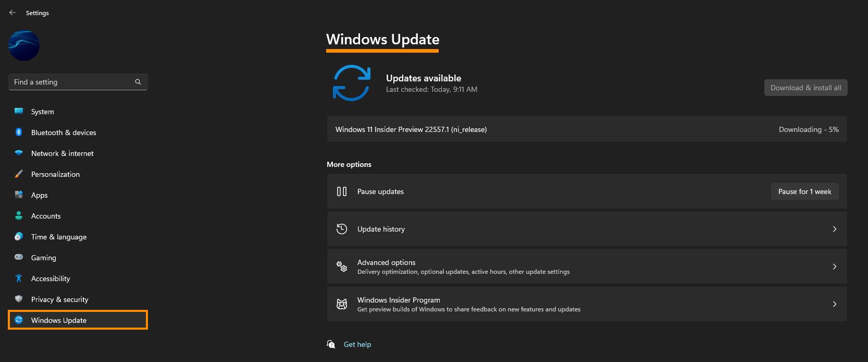Open Accessibility text label in sidebar
This screenshot has width=868, height=362.
point(51,279)
